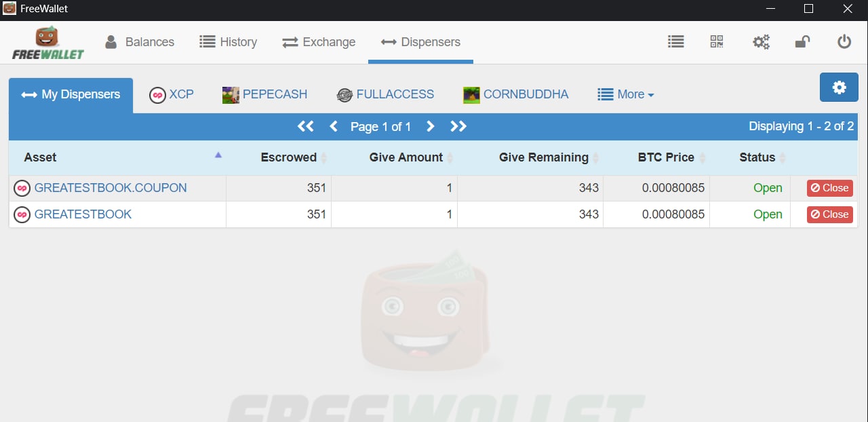Open the GREATESTBOOK.COUPON asset link
The width and height of the screenshot is (868, 422).
111,188
